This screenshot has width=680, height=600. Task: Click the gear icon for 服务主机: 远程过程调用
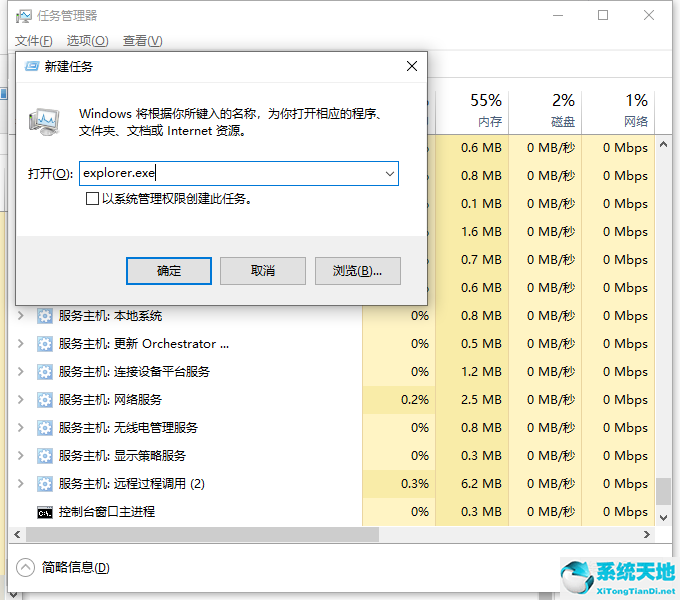click(45, 484)
